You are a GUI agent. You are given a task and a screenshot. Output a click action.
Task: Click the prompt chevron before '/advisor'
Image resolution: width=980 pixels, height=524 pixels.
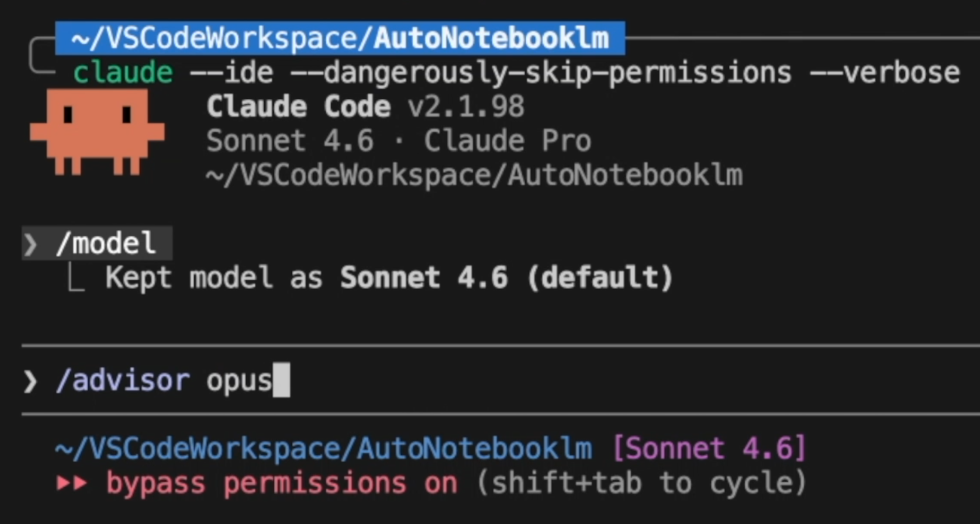point(30,381)
